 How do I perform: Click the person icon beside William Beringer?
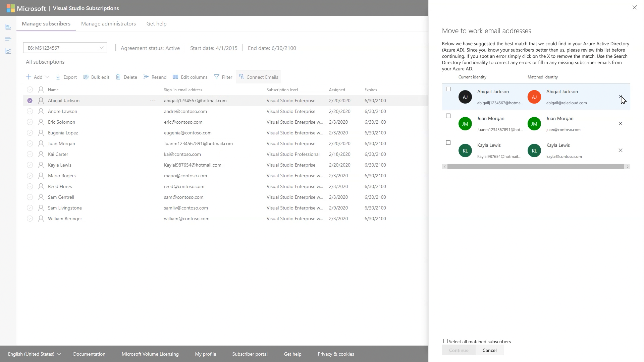41,219
